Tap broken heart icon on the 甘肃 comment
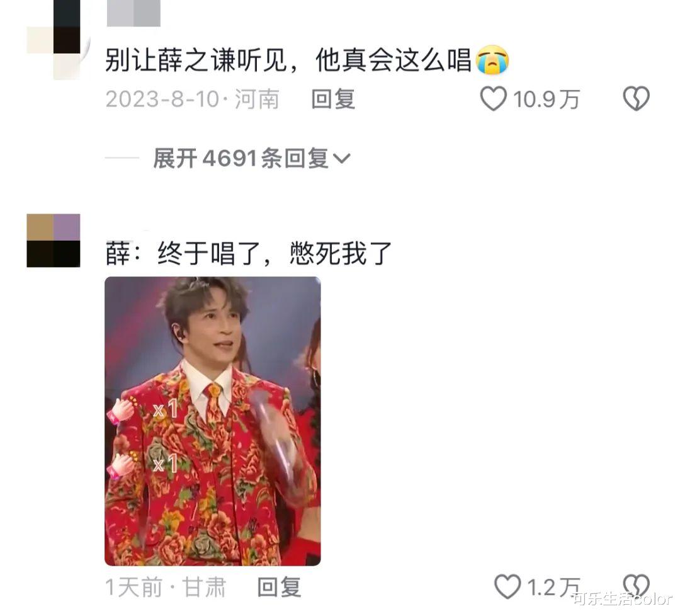Image resolution: width=680 pixels, height=616 pixels. point(636,586)
